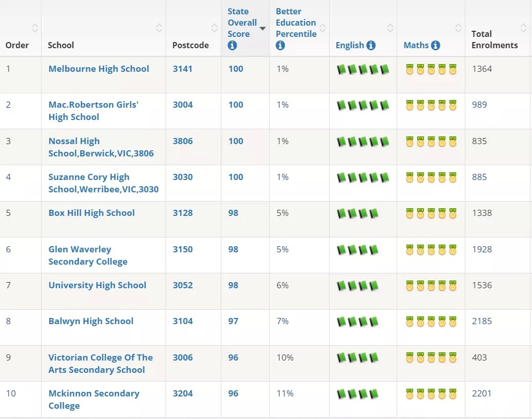Open University High School link
The height and width of the screenshot is (419, 532).
coord(97,285)
